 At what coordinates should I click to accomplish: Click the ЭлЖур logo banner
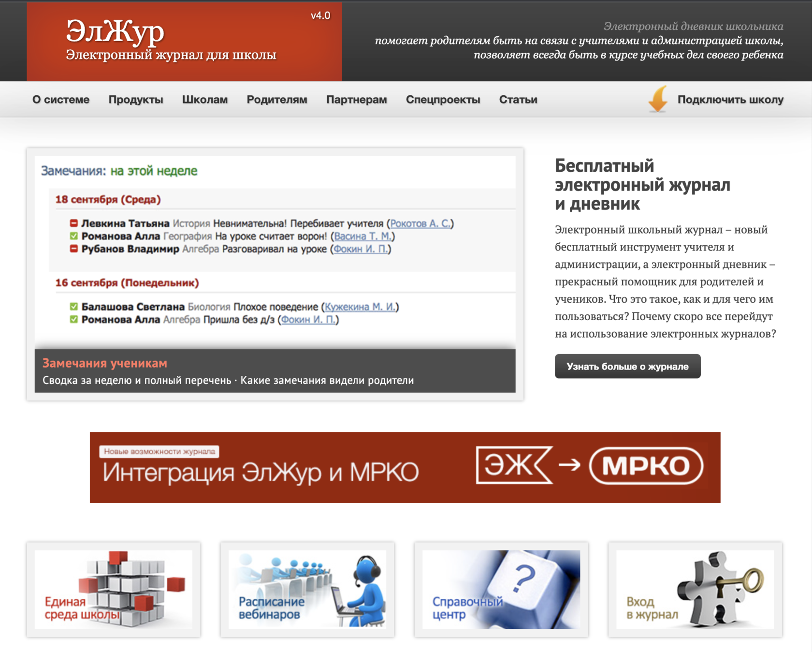coord(184,41)
